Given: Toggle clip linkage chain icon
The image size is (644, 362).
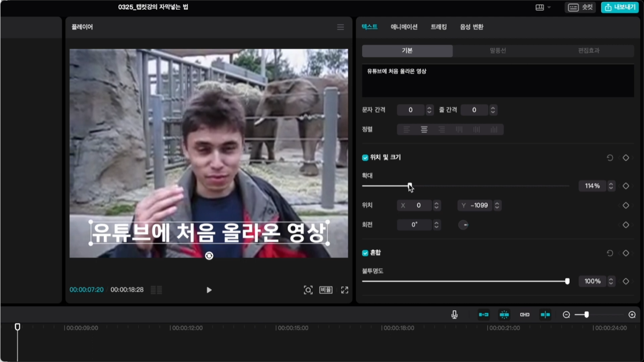Looking at the screenshot, I should pos(525,314).
